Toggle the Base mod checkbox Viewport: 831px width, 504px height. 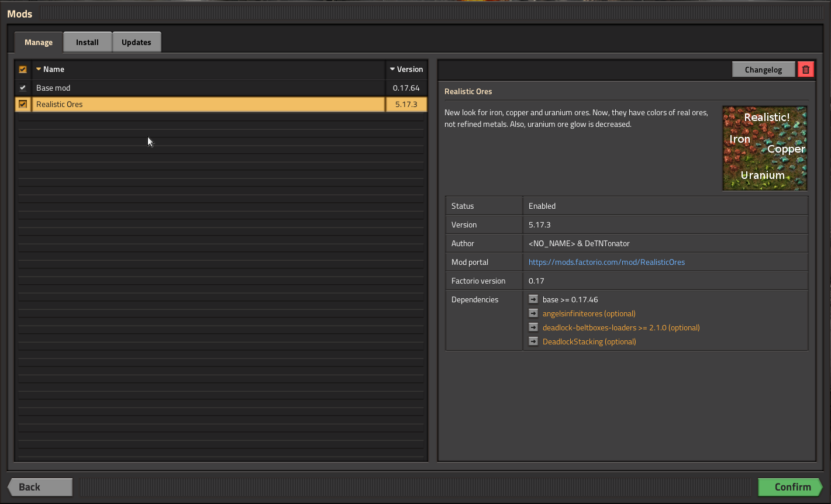point(23,88)
